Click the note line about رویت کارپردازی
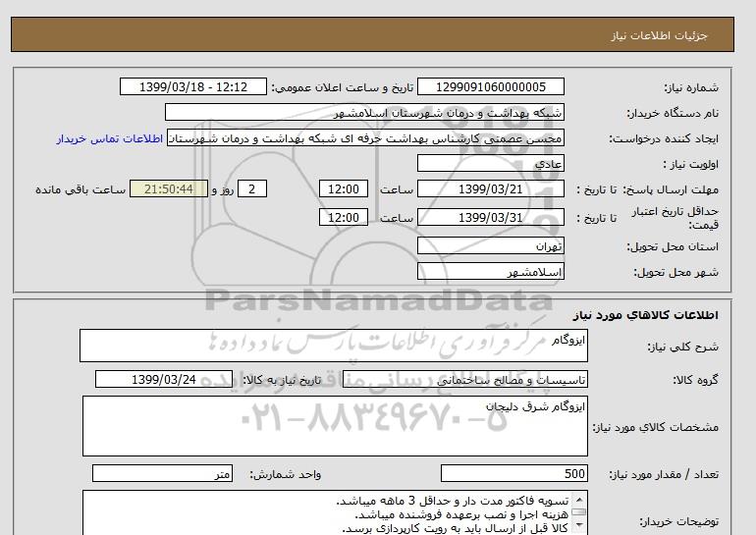 click(x=456, y=529)
